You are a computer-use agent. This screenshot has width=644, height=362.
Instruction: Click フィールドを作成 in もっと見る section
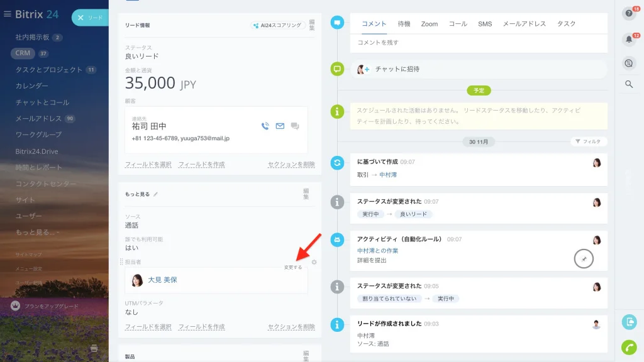[202, 327]
